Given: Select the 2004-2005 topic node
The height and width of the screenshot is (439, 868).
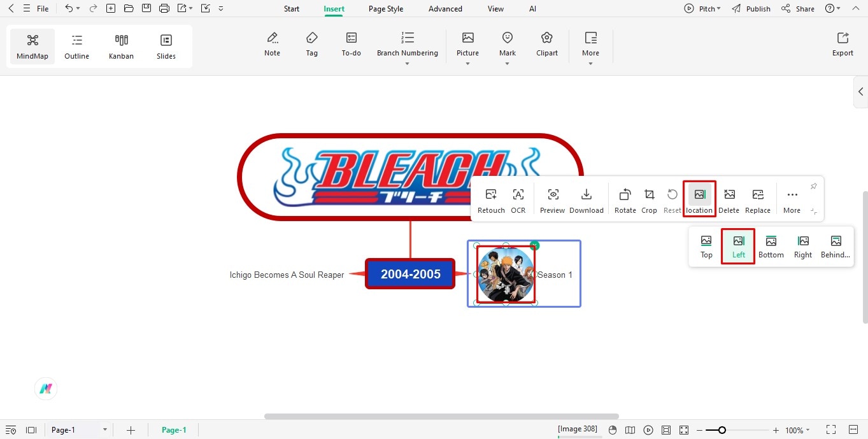Looking at the screenshot, I should [x=411, y=274].
